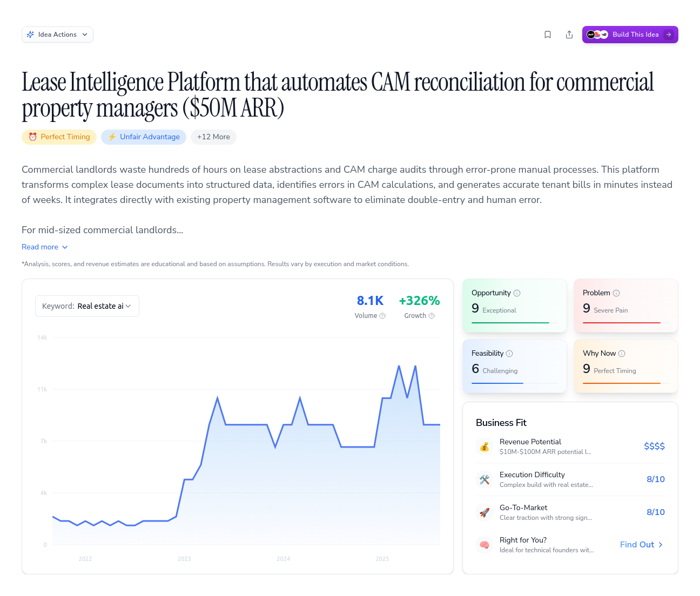The image size is (700, 596).
Task: Open the +12 More tags list
Action: tap(213, 137)
